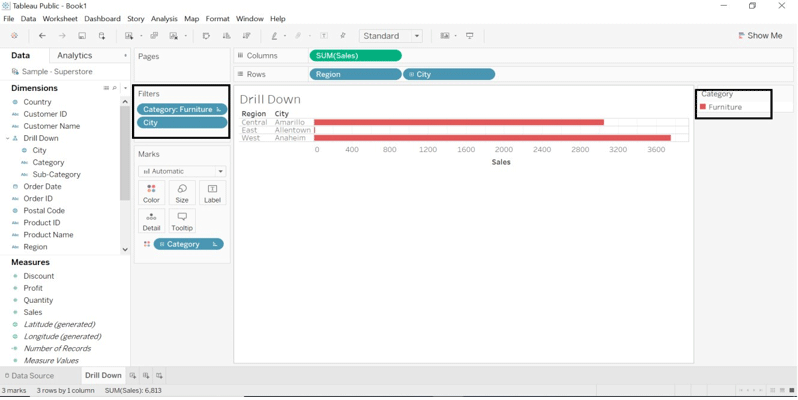
Task: Click the Undo back arrow
Action: pyautogui.click(x=42, y=36)
